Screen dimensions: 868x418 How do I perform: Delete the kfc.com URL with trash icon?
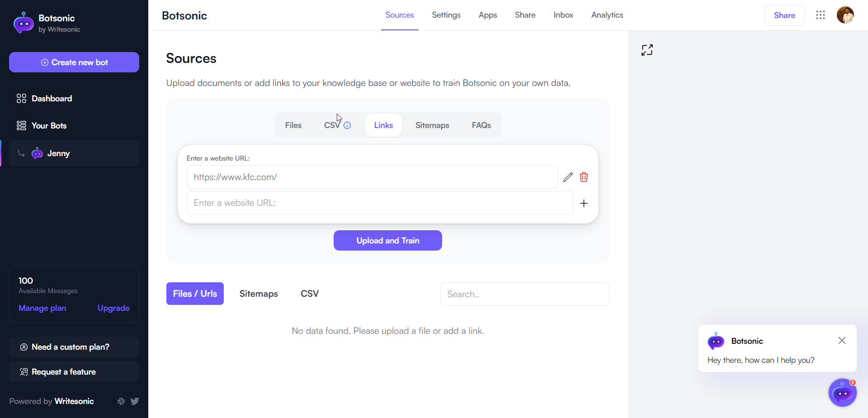click(x=584, y=177)
